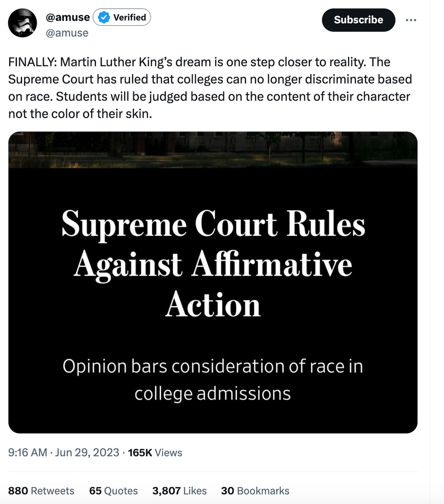
Task: Click the Retweets label in the stats row
Action: (x=51, y=491)
